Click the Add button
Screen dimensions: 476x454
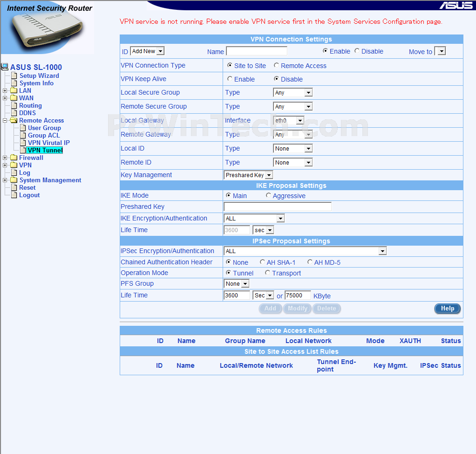pyautogui.click(x=270, y=309)
